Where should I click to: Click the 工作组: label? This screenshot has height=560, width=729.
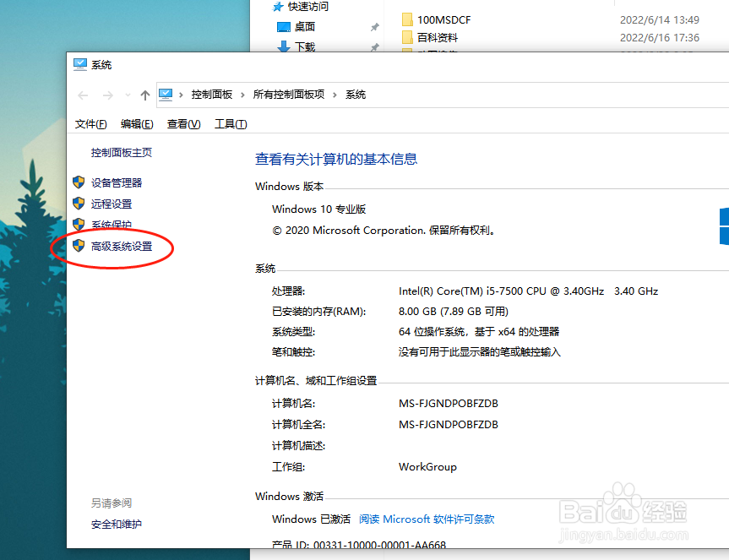tap(288, 467)
